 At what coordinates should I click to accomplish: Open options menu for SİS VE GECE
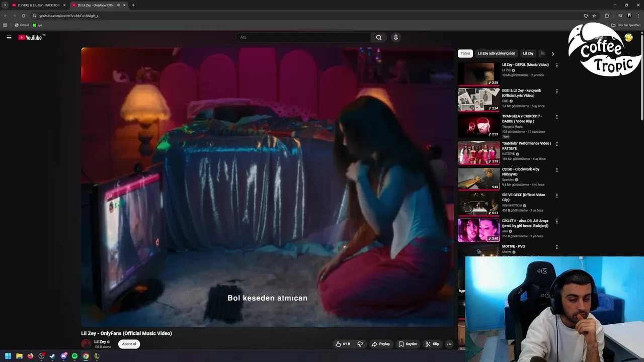pos(556,196)
